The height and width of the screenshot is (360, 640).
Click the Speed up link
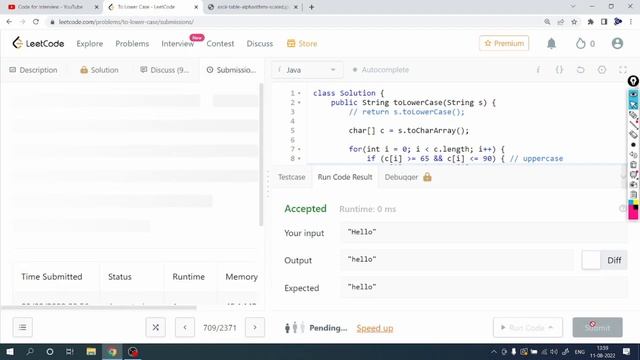point(375,328)
